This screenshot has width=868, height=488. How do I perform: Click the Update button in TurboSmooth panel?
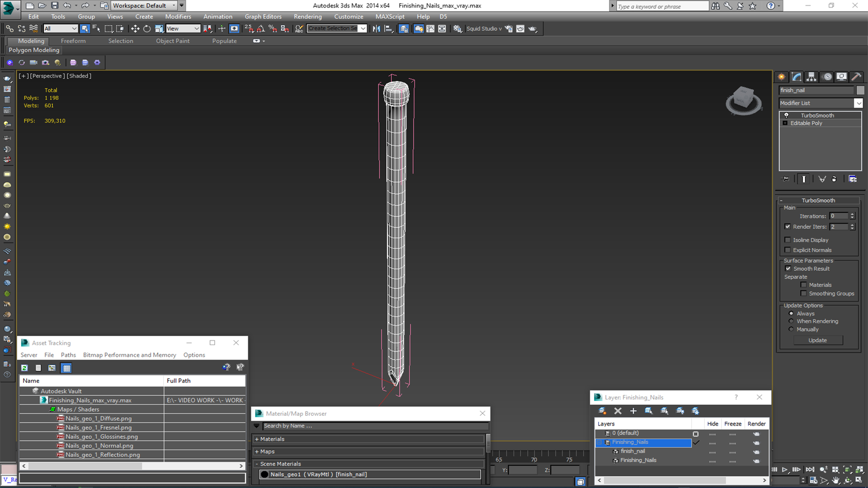click(818, 340)
